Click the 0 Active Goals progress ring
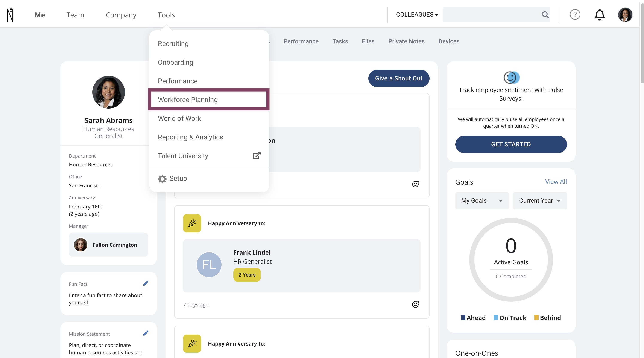644x358 pixels. [511, 260]
